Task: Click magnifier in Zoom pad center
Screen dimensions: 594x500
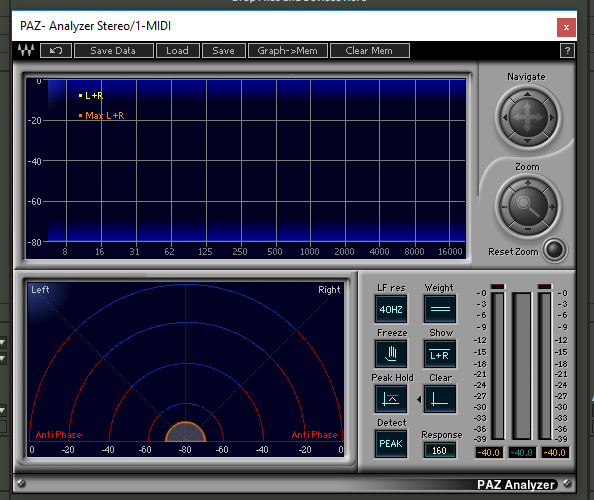Action: pyautogui.click(x=528, y=206)
